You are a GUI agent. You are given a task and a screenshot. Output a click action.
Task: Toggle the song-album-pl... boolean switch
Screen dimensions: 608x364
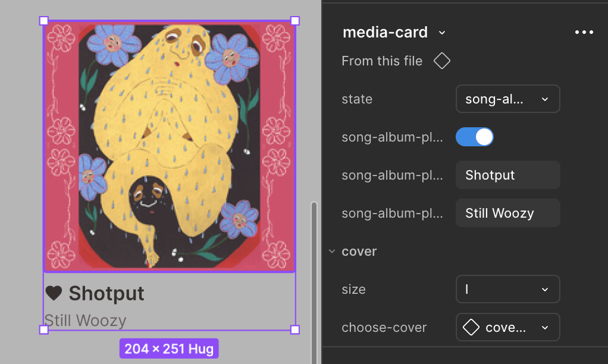[475, 137]
